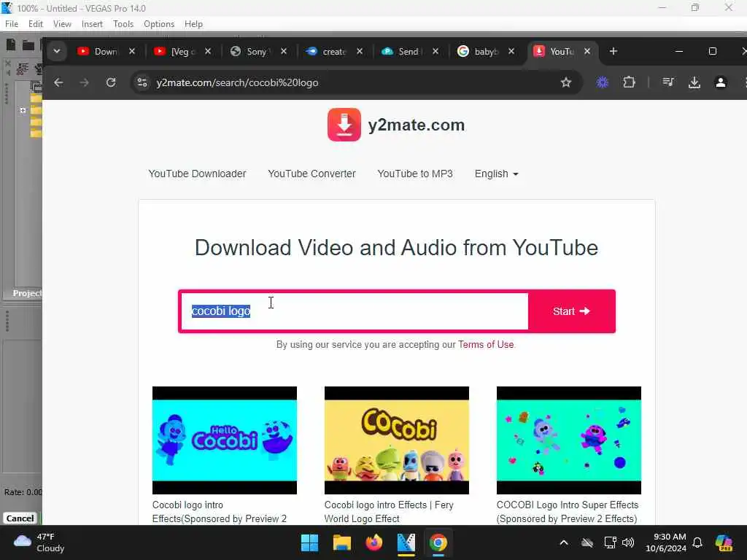Open the Terms of Use link

coord(486,344)
